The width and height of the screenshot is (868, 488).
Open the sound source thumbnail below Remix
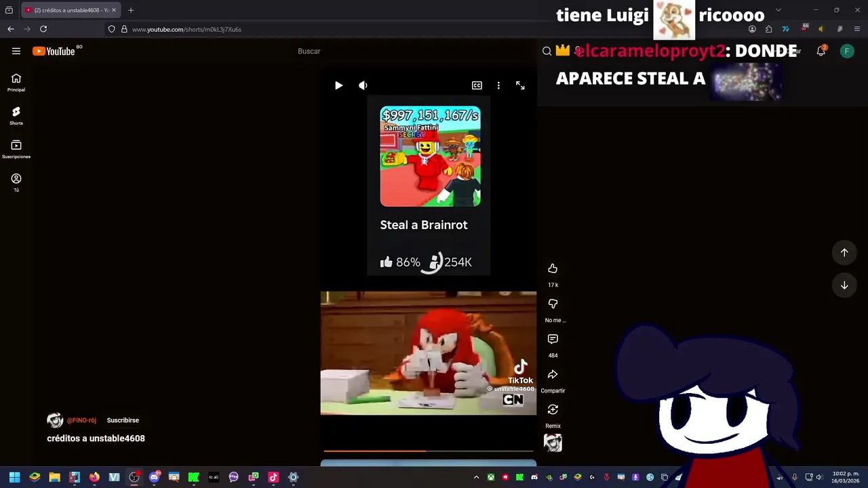click(553, 443)
